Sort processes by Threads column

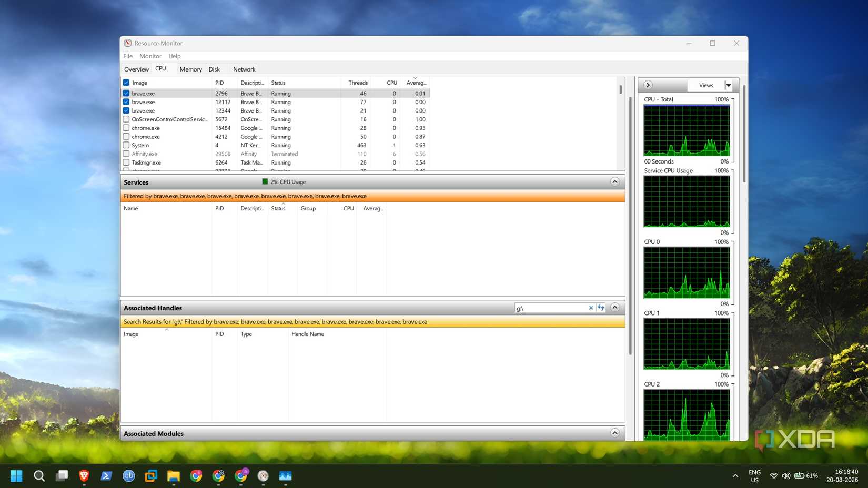[x=358, y=83]
